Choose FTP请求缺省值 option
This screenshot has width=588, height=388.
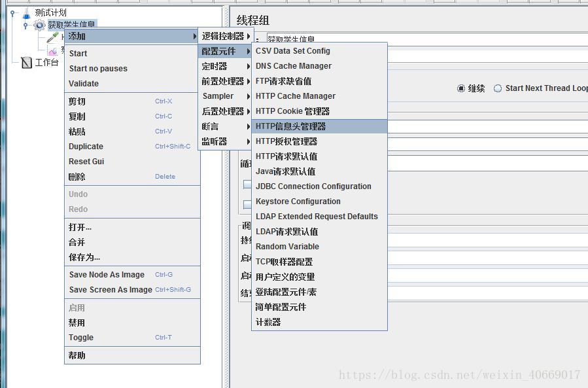(319, 81)
